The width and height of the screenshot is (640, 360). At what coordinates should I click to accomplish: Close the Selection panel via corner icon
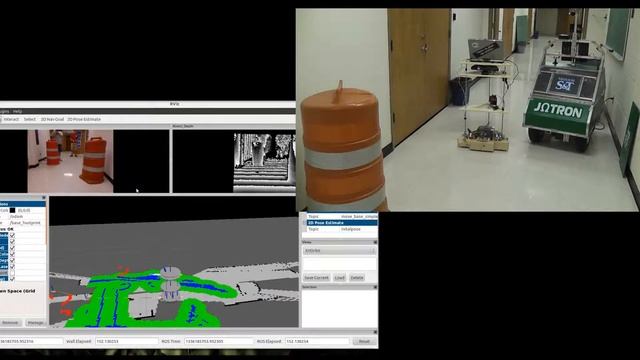[x=375, y=287]
